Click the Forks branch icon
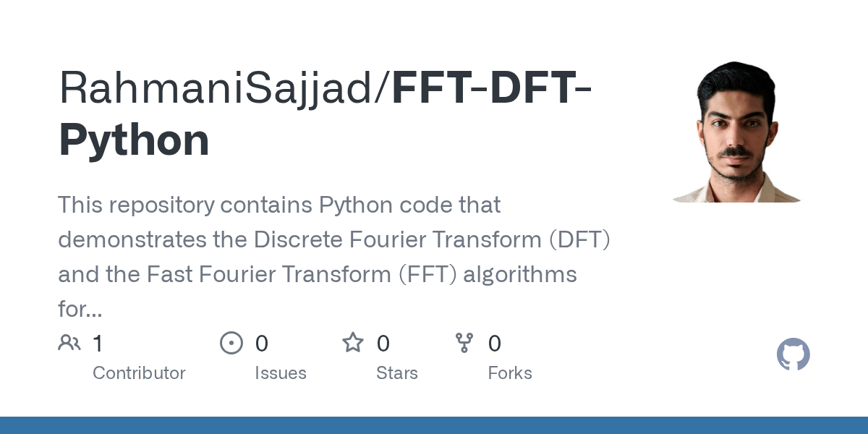This screenshot has width=868, height=434. point(464,343)
